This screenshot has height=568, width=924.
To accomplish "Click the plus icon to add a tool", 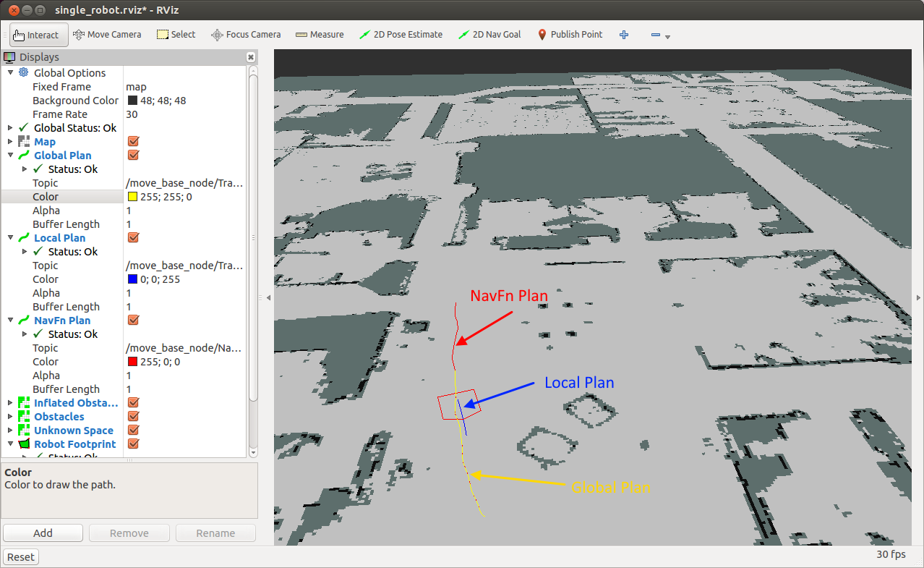I will click(623, 34).
